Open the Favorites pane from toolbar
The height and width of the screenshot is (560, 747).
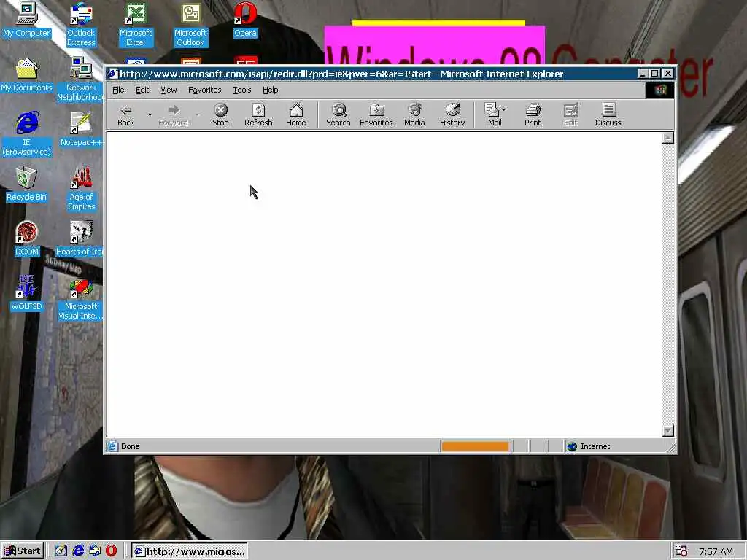tap(376, 115)
